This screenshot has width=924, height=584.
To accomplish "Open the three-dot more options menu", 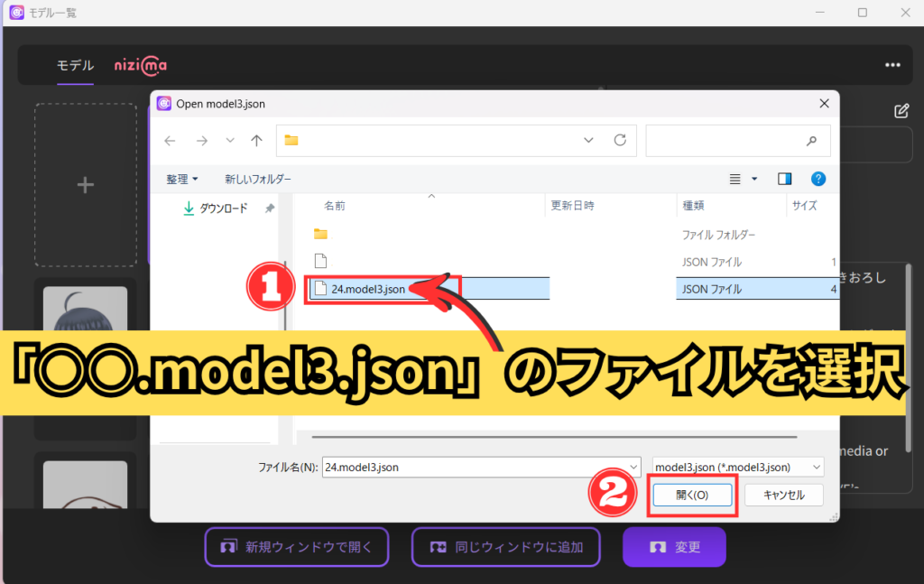I will pos(892,65).
